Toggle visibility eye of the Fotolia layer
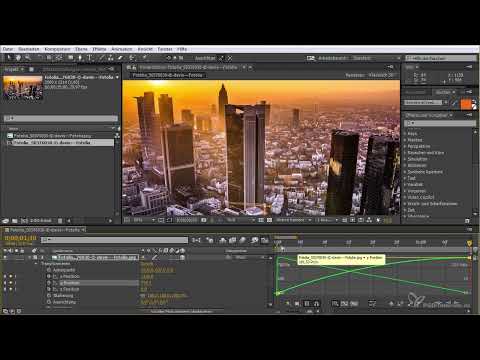The image size is (480, 360). (x=5, y=258)
